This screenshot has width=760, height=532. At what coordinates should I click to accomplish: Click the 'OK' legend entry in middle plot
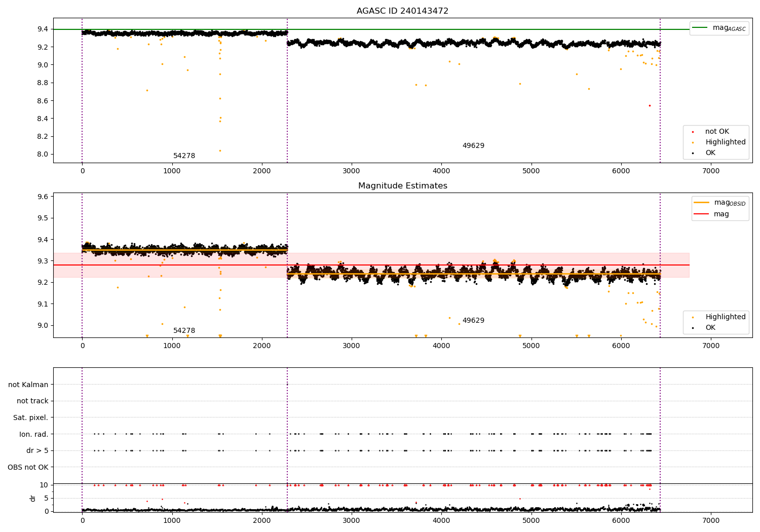(704, 328)
